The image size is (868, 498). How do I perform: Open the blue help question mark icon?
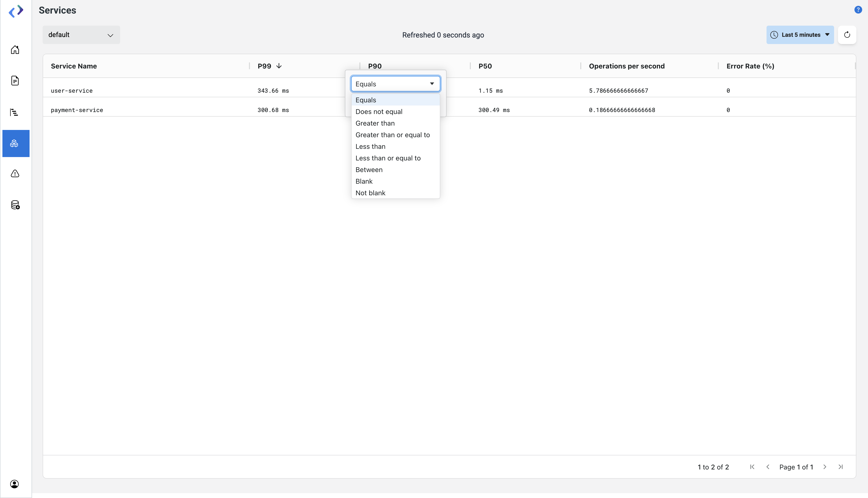coord(858,10)
